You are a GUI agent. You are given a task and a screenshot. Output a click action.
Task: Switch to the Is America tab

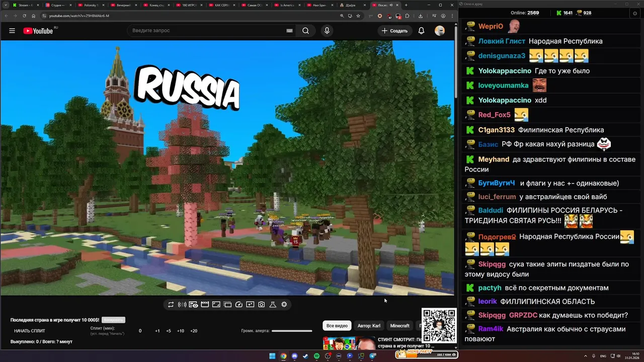pos(287,5)
